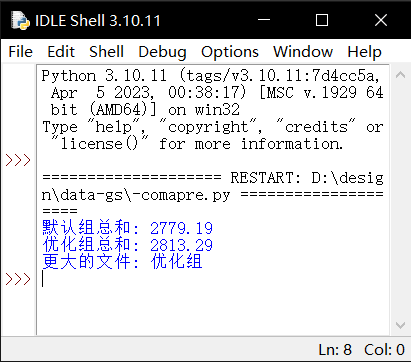This screenshot has height=362, width=411.
Task: Open the Window menu
Action: tap(303, 52)
